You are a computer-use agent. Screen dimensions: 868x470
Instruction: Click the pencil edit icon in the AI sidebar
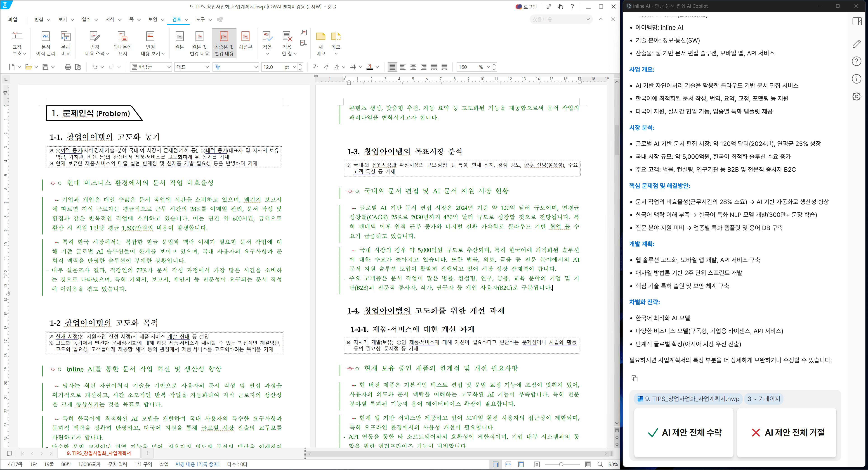(x=856, y=44)
